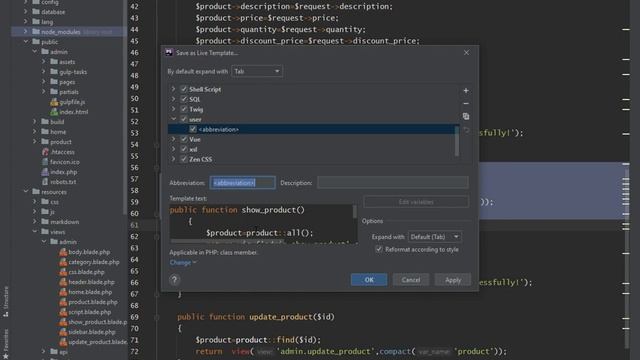This screenshot has height=360, width=640.
Task: Click the Cancel button
Action: pos(411,280)
